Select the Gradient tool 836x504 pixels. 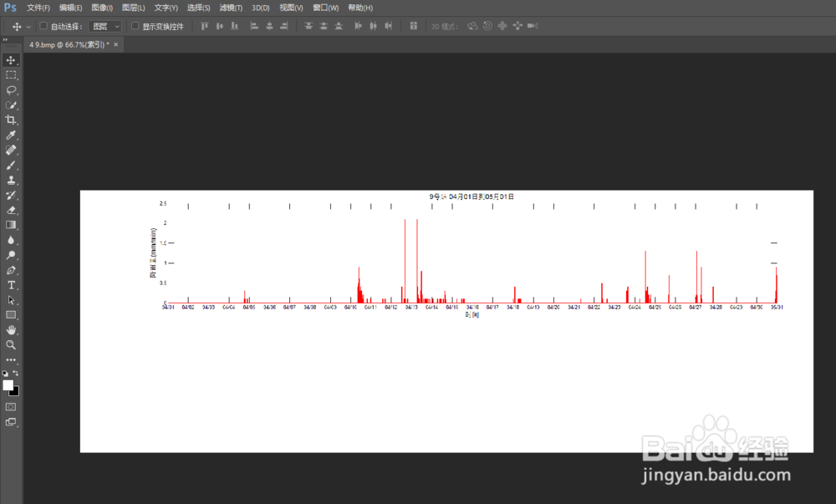[x=11, y=225]
